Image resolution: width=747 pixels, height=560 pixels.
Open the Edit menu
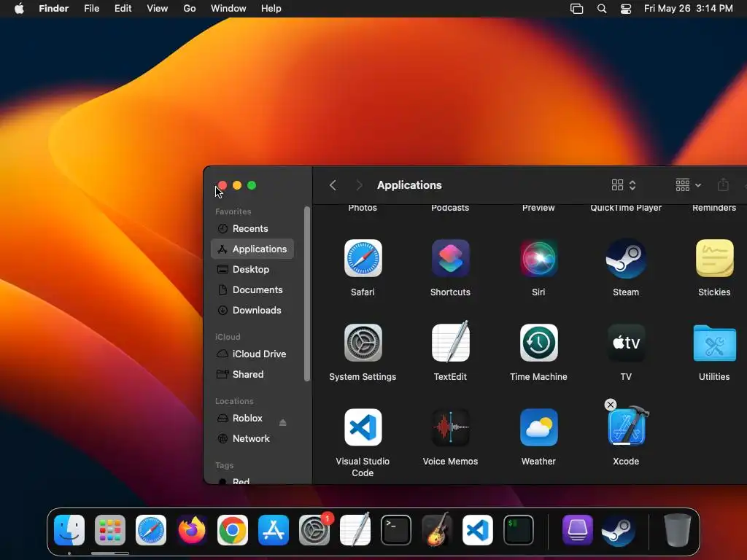[x=123, y=9]
